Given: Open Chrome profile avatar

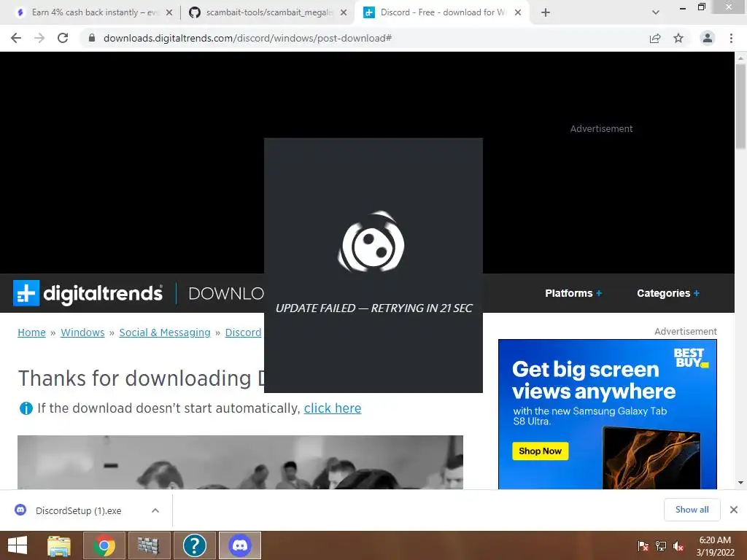Looking at the screenshot, I should tap(708, 38).
